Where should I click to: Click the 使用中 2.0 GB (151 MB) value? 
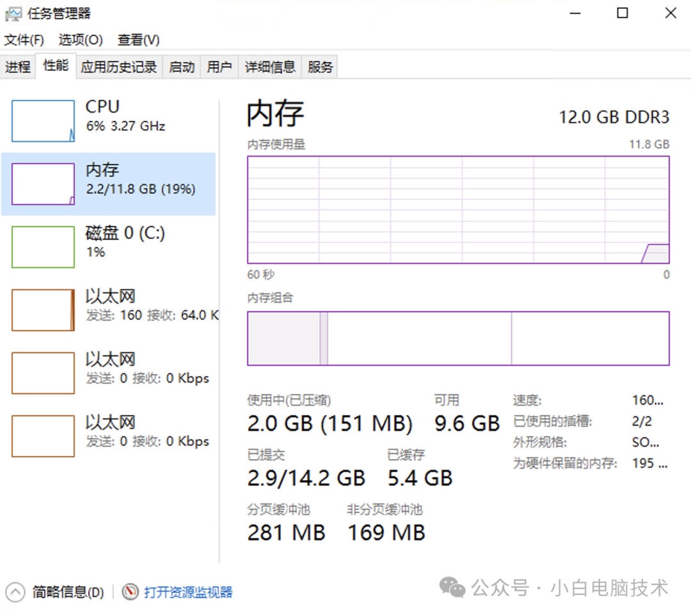[330, 423]
